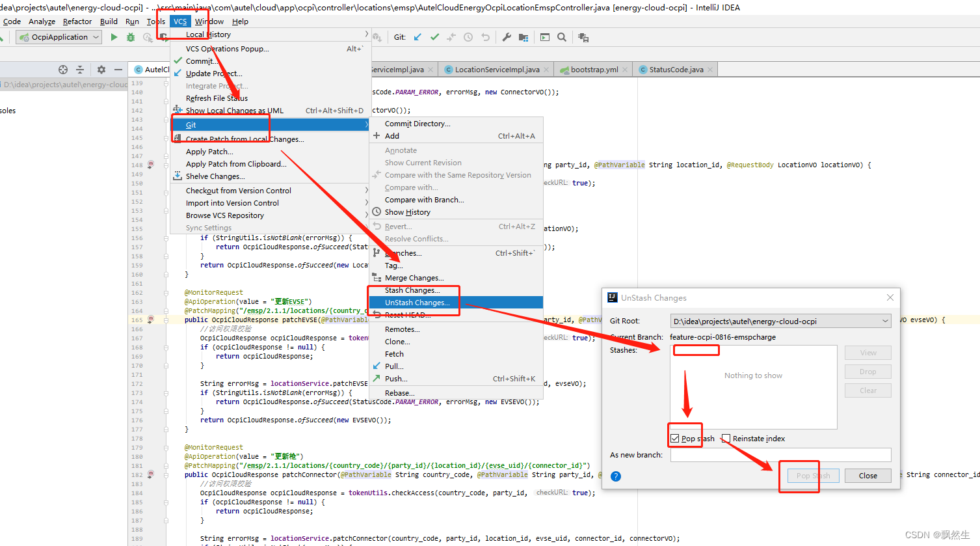Collapse the code fold at line 165
The height and width of the screenshot is (546, 980).
[166, 320]
